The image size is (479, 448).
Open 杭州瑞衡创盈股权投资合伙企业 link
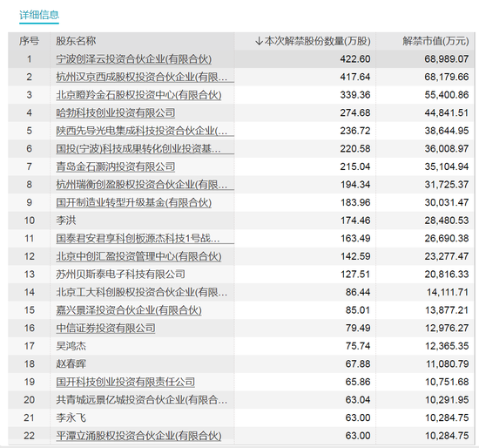142,185
